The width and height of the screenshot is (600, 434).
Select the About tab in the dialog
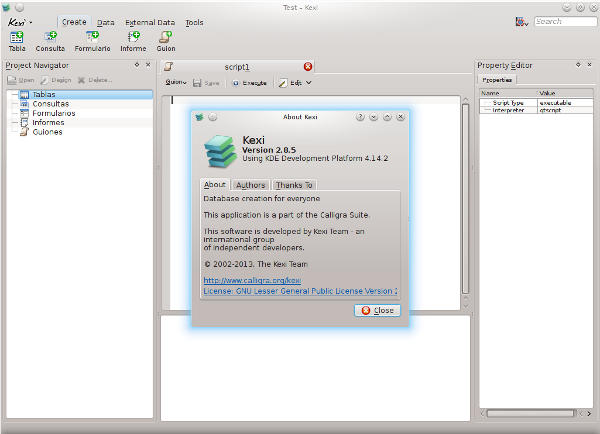pyautogui.click(x=215, y=185)
